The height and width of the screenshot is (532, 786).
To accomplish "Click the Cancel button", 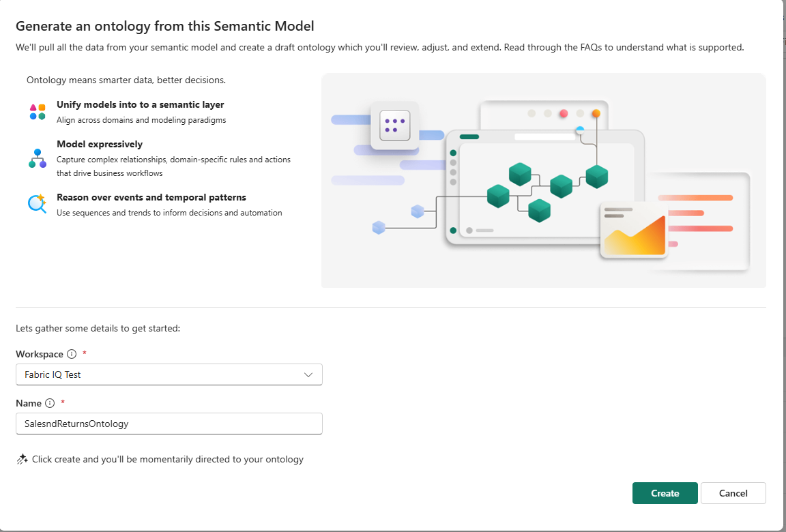I will click(x=733, y=493).
